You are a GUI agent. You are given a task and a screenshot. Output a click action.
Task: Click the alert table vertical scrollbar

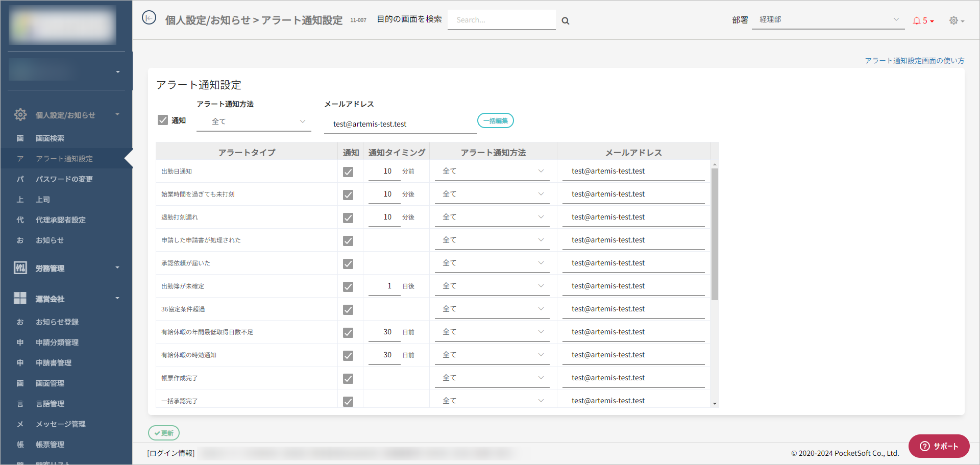pyautogui.click(x=715, y=235)
